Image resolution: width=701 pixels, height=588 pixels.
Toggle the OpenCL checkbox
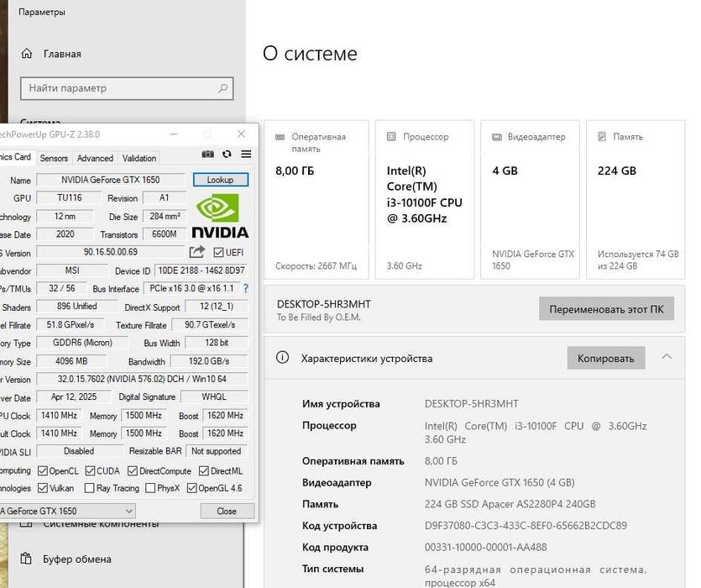(43, 470)
